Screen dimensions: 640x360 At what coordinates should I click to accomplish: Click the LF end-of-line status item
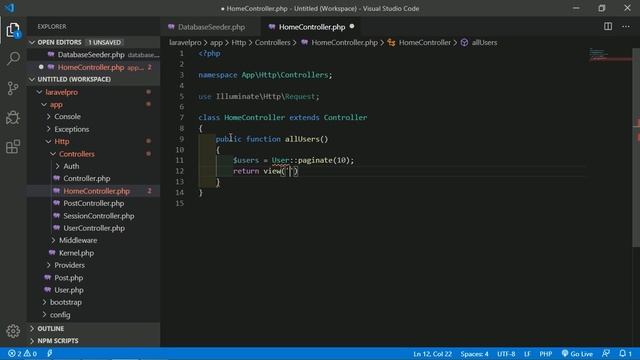coord(527,354)
